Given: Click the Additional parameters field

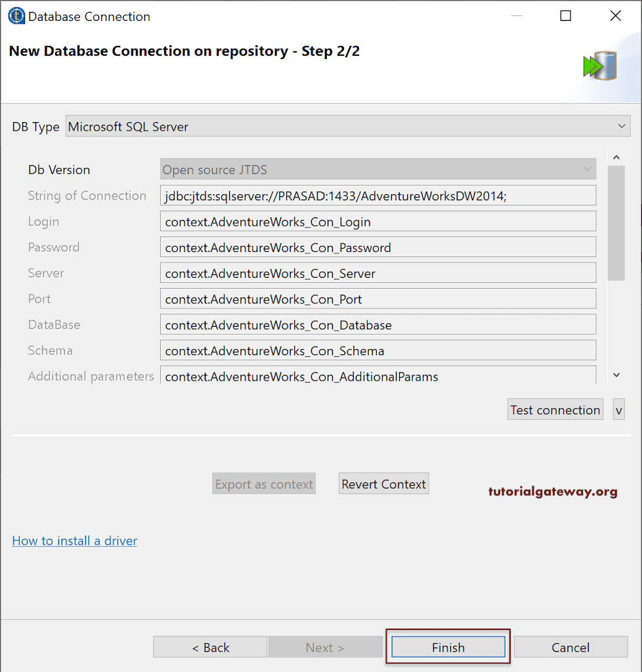Looking at the screenshot, I should pos(378,375).
